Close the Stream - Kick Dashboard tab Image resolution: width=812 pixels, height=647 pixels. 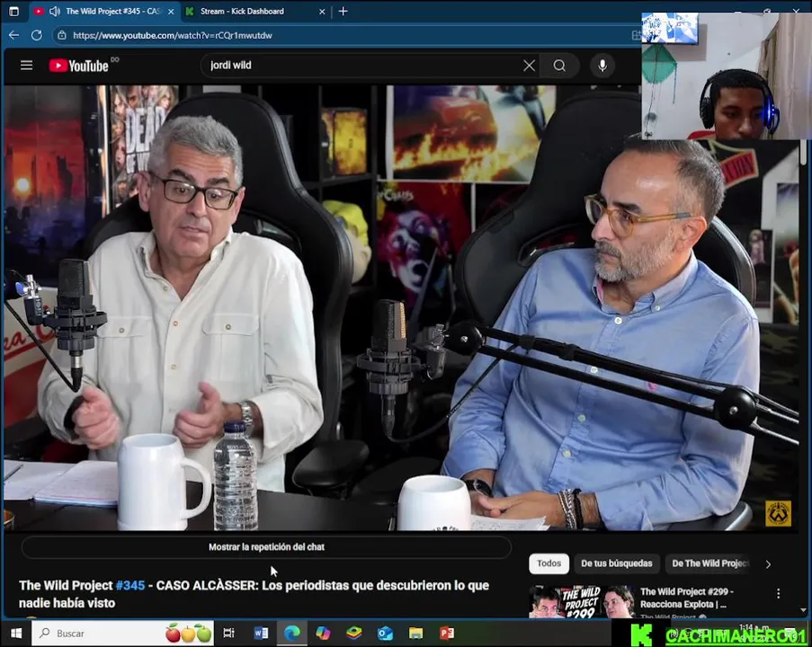(322, 12)
